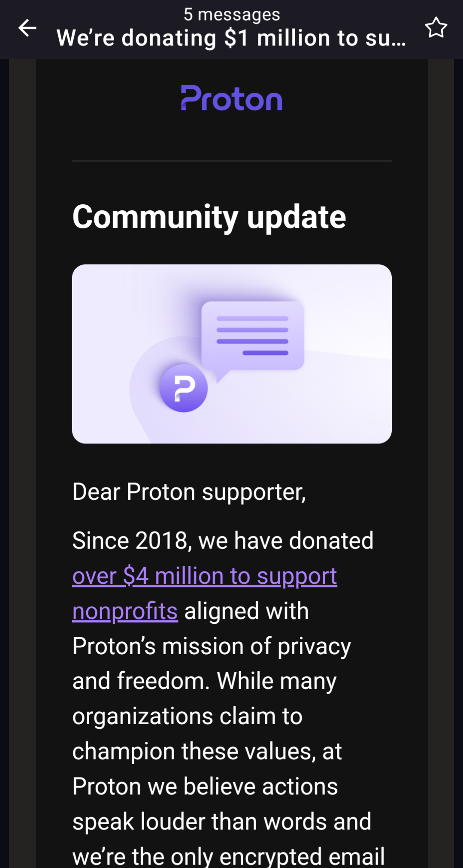Tap the "Proton's mission of privacy" line

[x=212, y=646]
